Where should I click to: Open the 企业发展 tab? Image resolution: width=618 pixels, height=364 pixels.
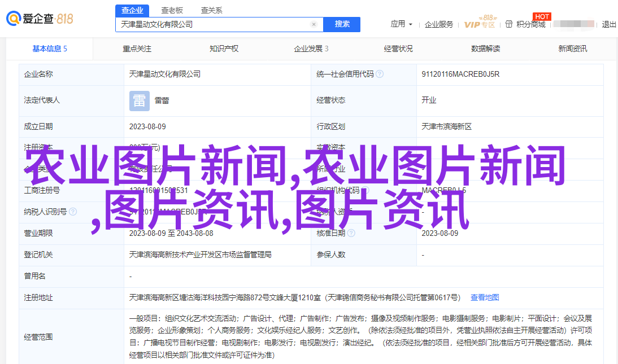(x=311, y=49)
